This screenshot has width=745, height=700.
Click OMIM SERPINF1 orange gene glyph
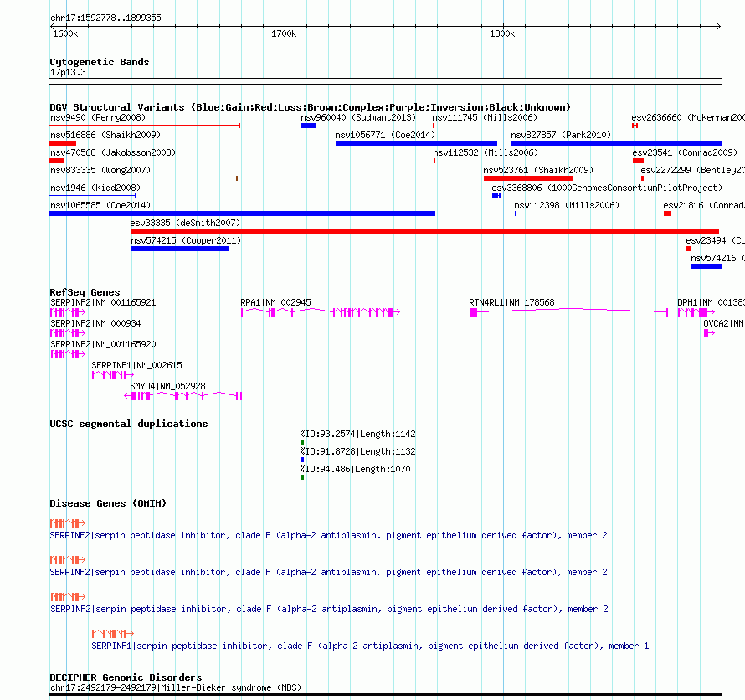point(113,634)
